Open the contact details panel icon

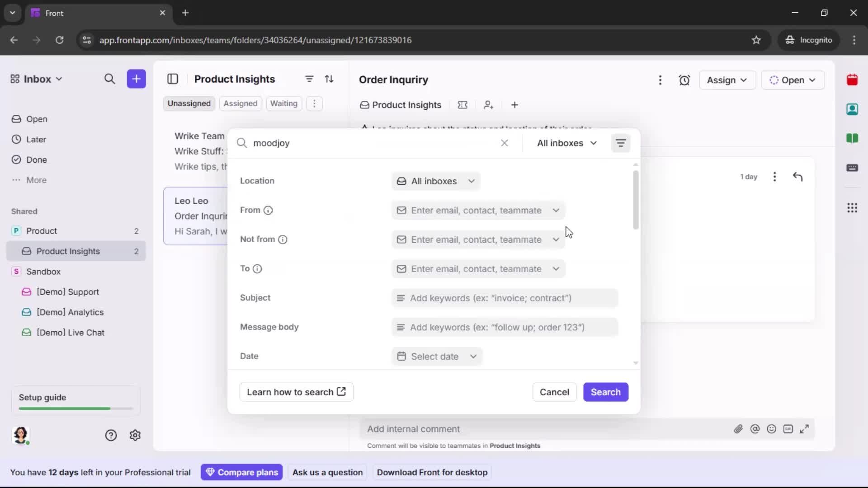click(x=853, y=109)
